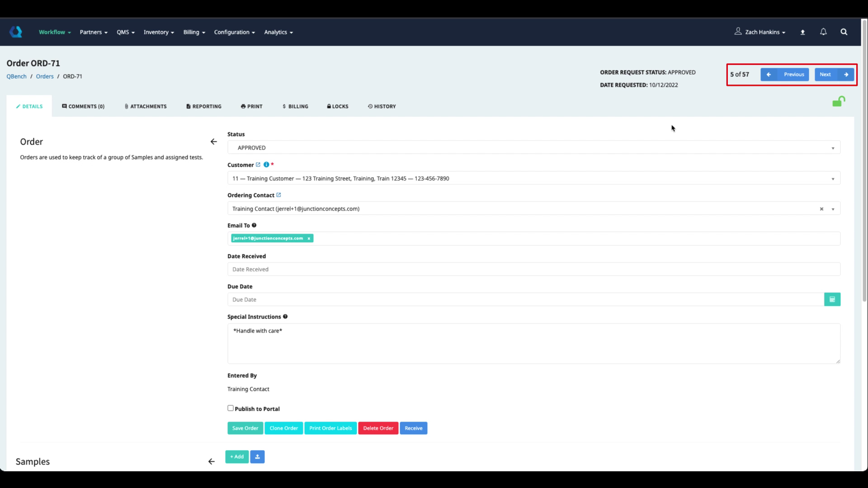Remove the jerrel+1 email tag
The width and height of the screenshot is (868, 488).
click(x=309, y=239)
